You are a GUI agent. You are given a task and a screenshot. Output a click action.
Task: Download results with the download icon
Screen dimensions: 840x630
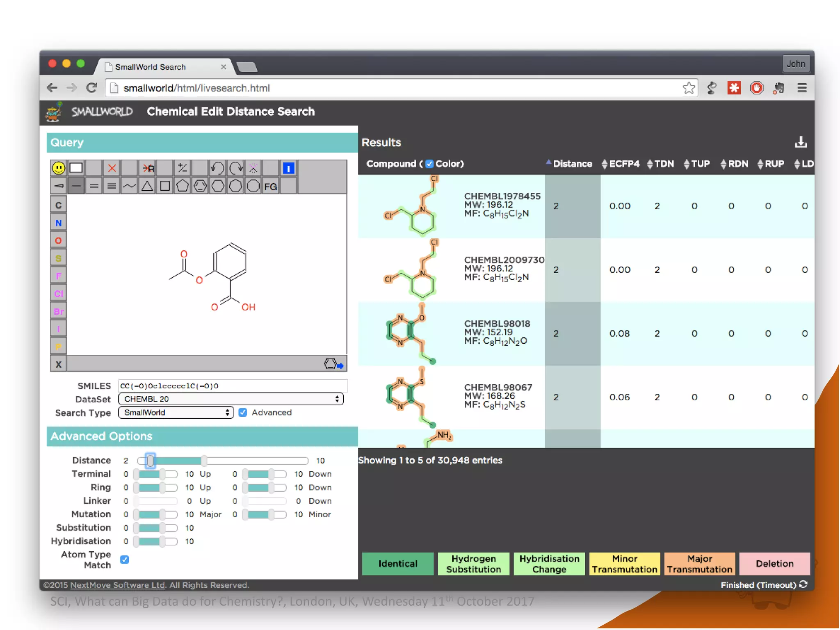coord(801,142)
